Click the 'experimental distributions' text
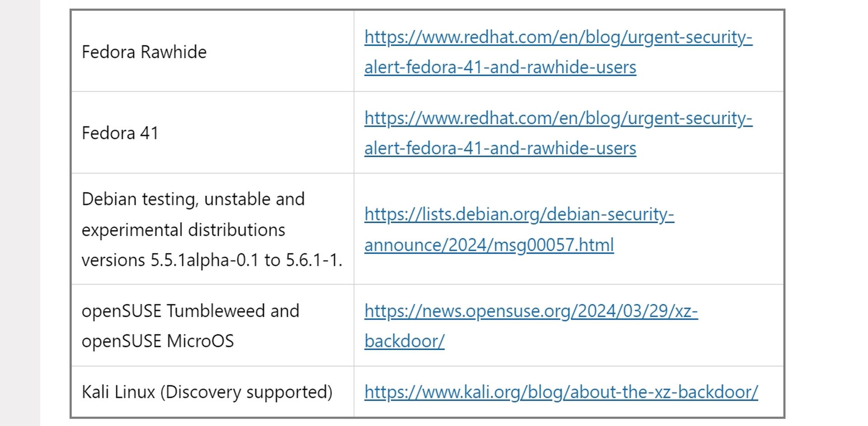Screen dimensions: 868x426 pos(183,230)
